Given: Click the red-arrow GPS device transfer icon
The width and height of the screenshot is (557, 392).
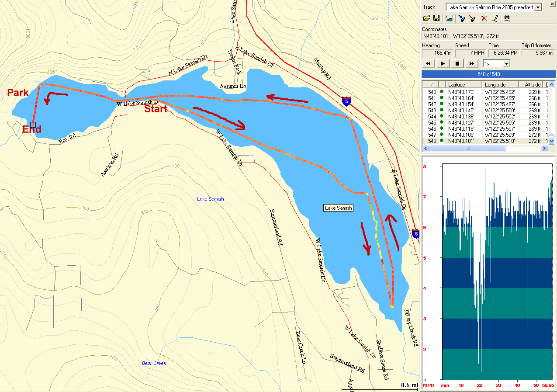Looking at the screenshot, I should pos(472,18).
